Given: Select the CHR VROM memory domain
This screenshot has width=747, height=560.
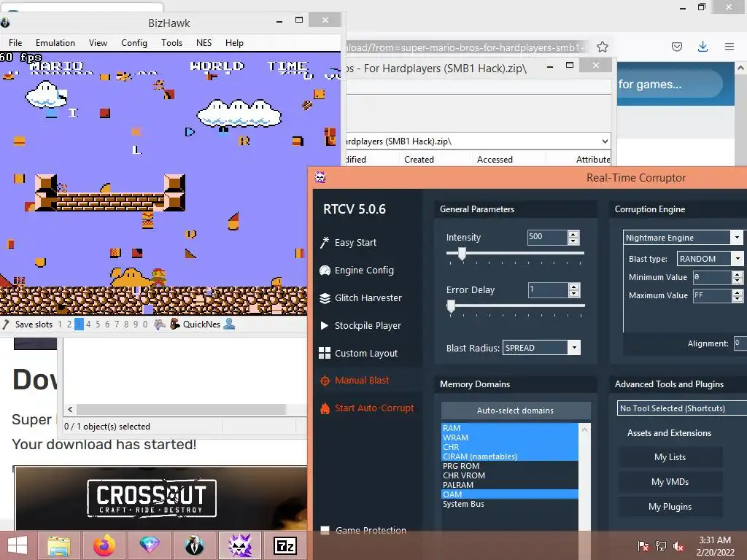Looking at the screenshot, I should click(x=510, y=475).
